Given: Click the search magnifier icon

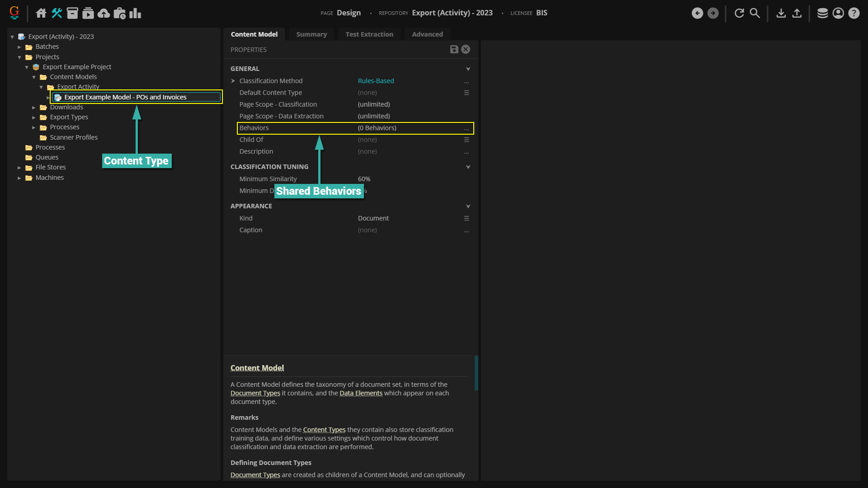Looking at the screenshot, I should click(x=755, y=13).
